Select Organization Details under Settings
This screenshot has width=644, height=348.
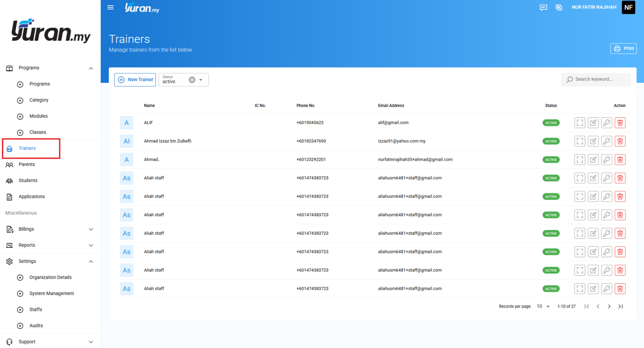pos(50,277)
